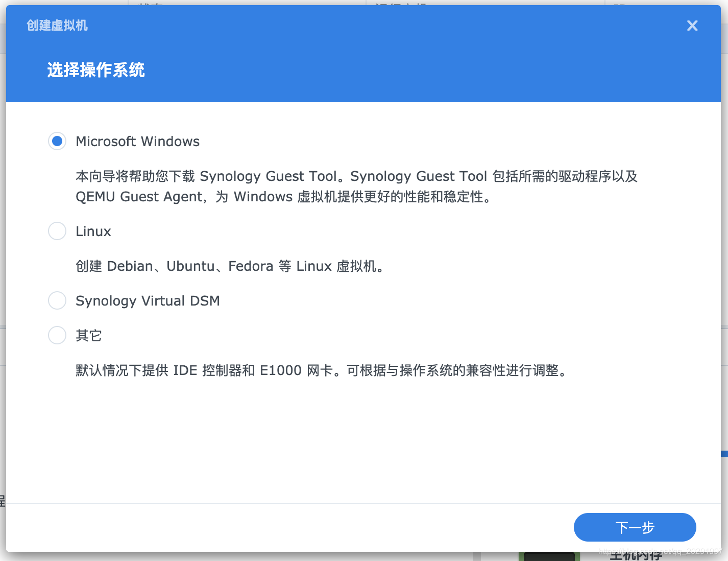
Task: Click the IDE 控制器 and E1000 description
Action: (322, 370)
